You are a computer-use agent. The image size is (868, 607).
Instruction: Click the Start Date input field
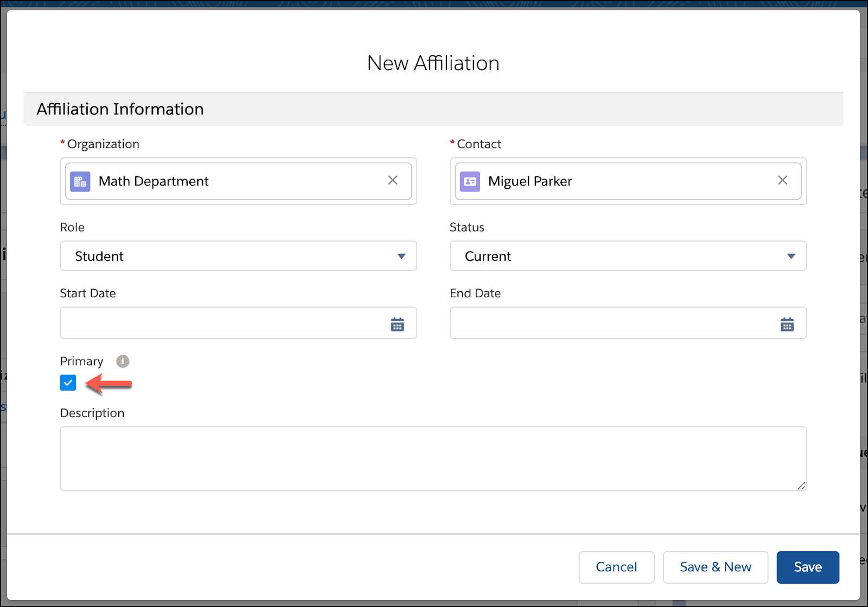pos(222,323)
